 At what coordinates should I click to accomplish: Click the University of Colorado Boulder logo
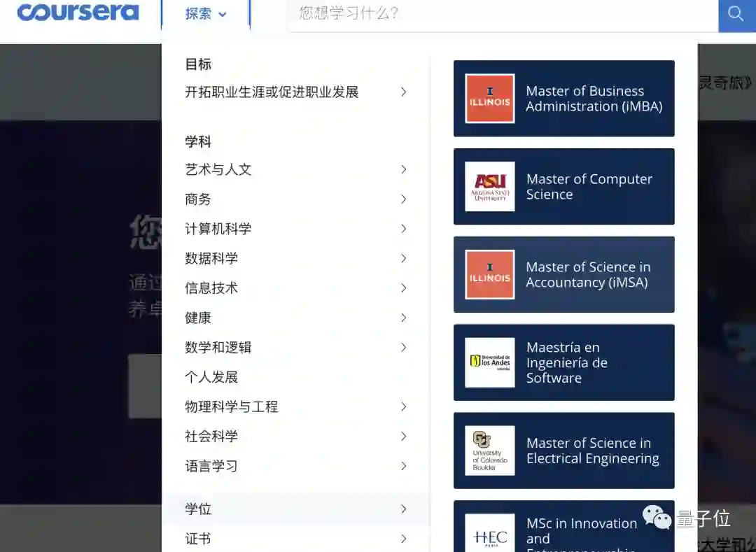490,451
